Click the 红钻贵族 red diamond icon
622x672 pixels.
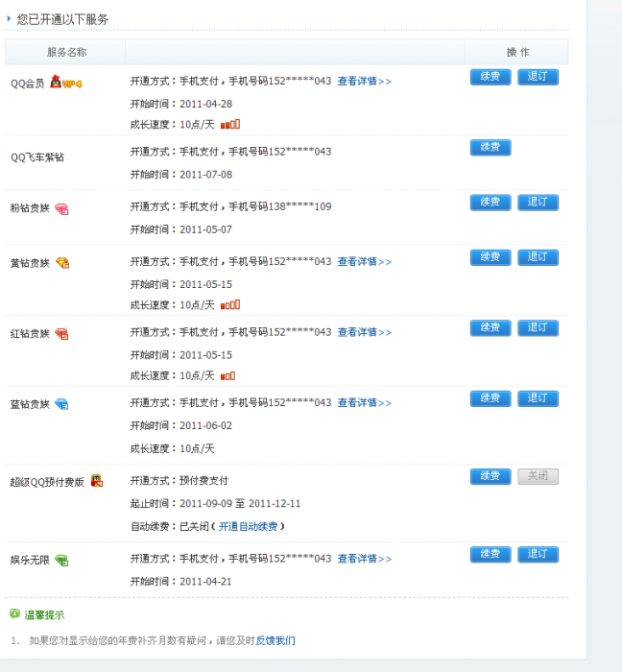pos(61,334)
